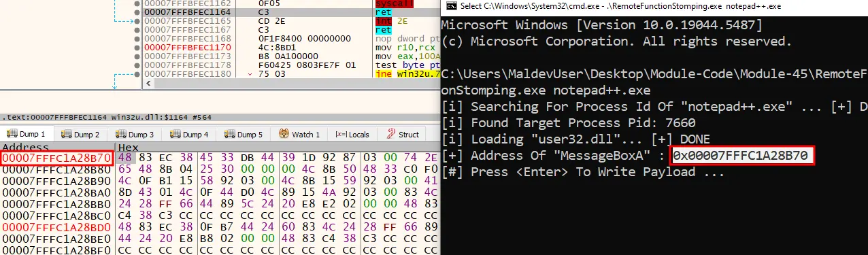Toggle breakpoint dot for address 00007FFFBFEC1173
868x255 pixels.
tap(137, 56)
